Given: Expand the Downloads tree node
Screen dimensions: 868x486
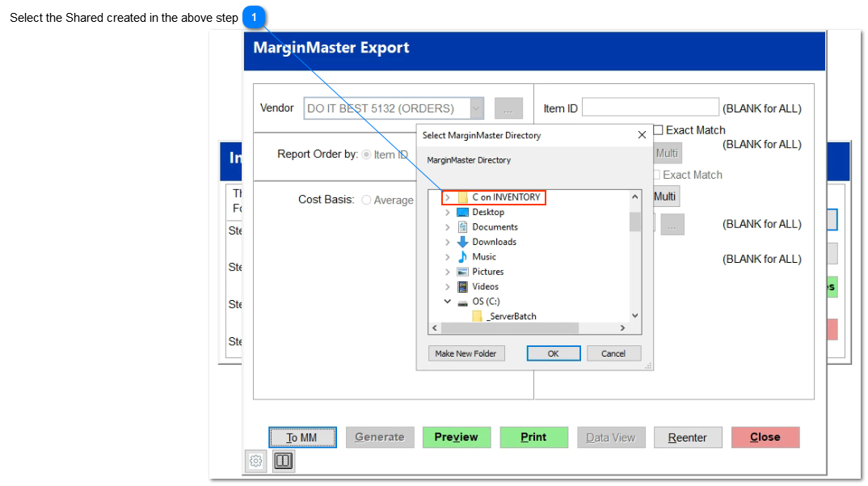Looking at the screenshot, I should click(447, 242).
